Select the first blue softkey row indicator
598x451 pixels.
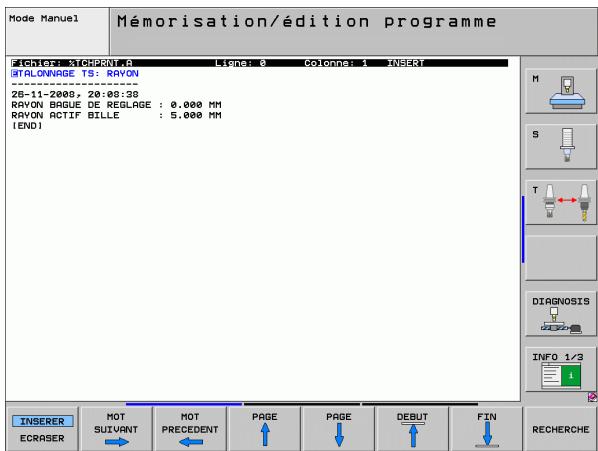[x=184, y=403]
